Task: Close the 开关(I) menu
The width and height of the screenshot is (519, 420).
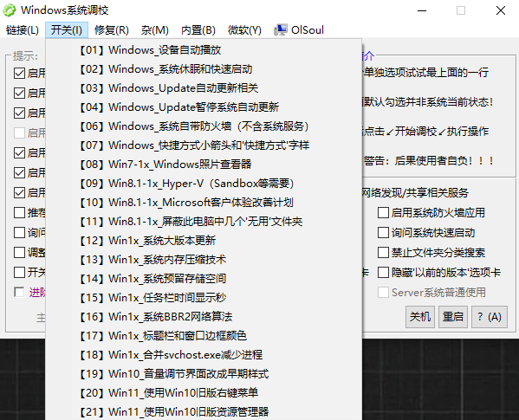Action: (67, 30)
